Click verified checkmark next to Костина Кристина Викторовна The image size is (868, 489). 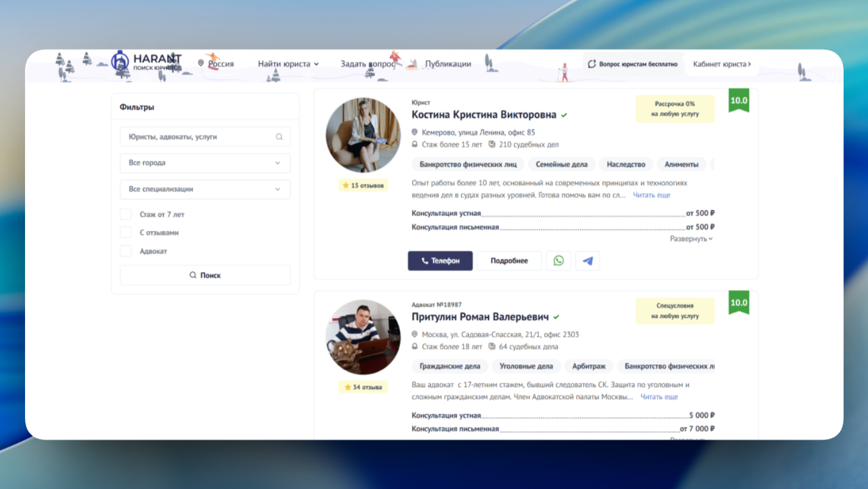(x=564, y=115)
